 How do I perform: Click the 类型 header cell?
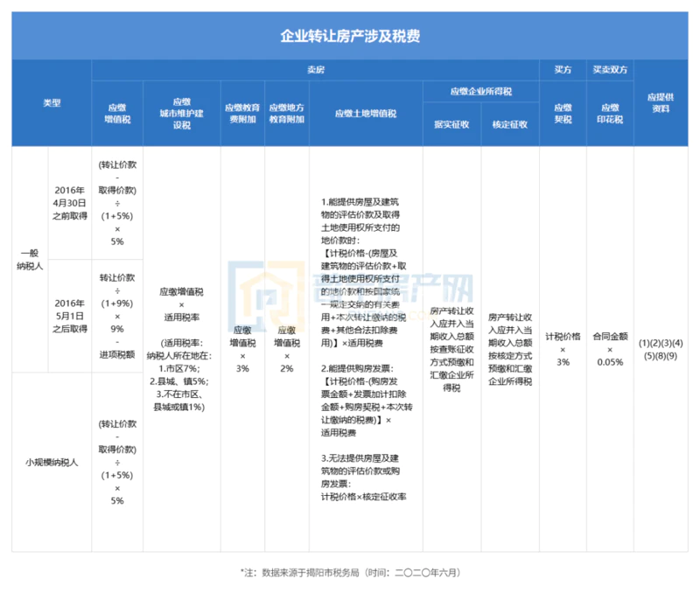click(52, 102)
